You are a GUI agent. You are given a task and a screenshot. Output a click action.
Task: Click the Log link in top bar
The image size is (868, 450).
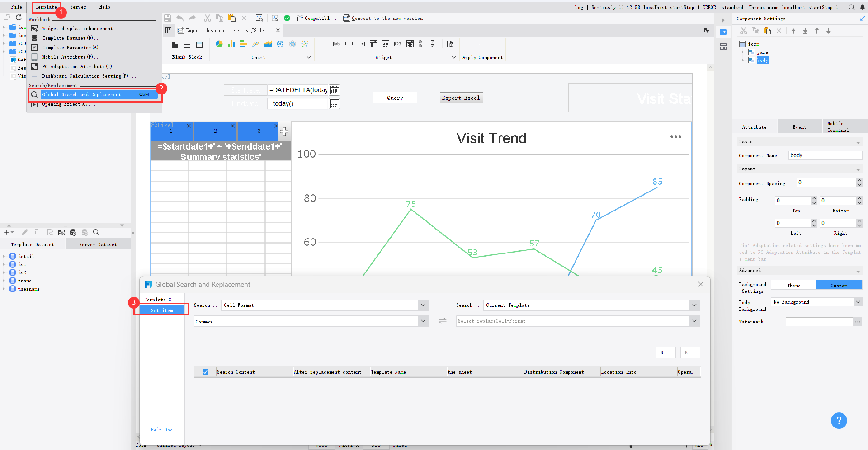[x=579, y=7]
